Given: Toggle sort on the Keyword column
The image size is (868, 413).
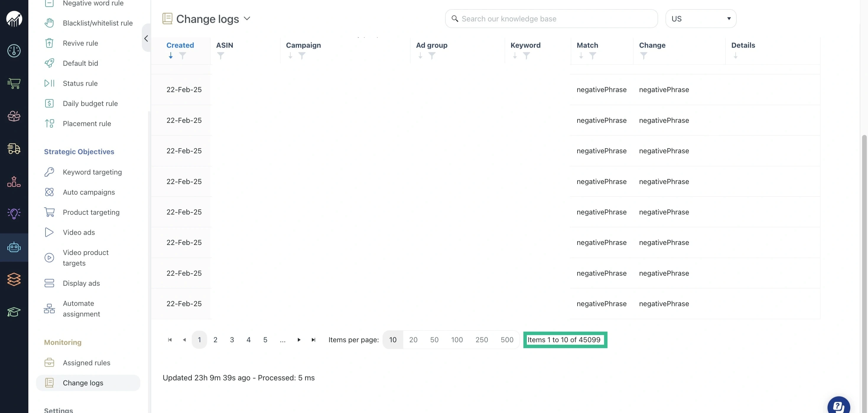Looking at the screenshot, I should 515,56.
